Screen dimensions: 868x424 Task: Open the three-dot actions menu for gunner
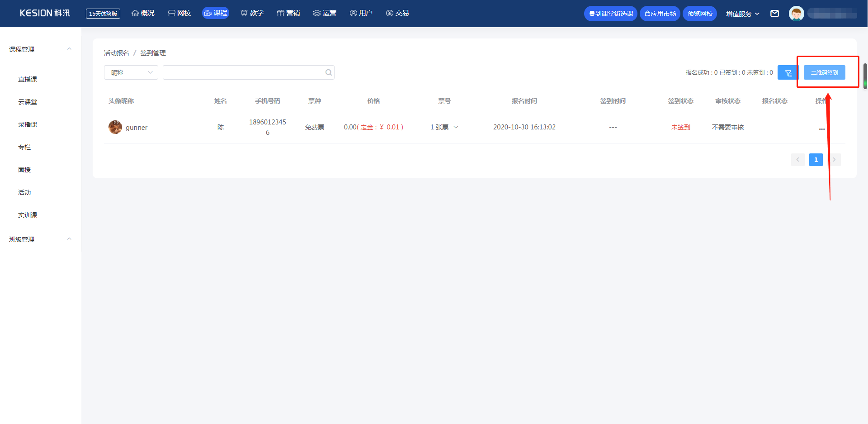pos(821,129)
